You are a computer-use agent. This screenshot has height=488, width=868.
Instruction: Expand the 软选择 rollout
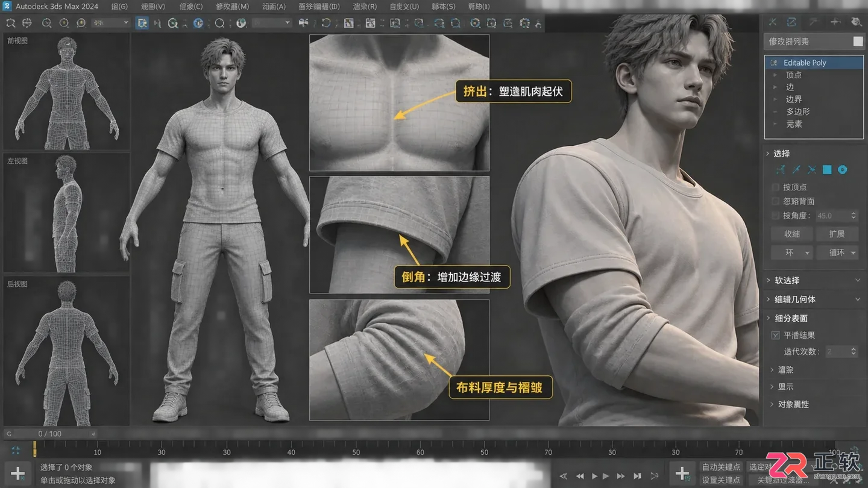coord(814,280)
